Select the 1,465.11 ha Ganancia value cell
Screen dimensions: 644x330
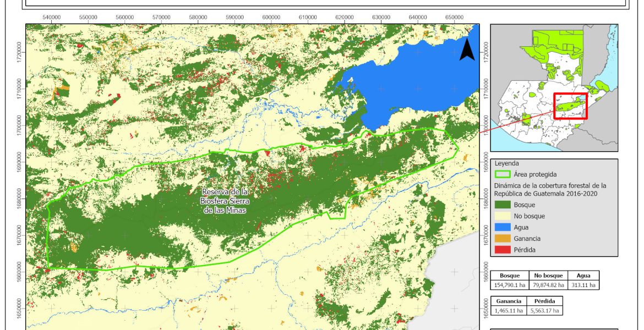coord(509,311)
